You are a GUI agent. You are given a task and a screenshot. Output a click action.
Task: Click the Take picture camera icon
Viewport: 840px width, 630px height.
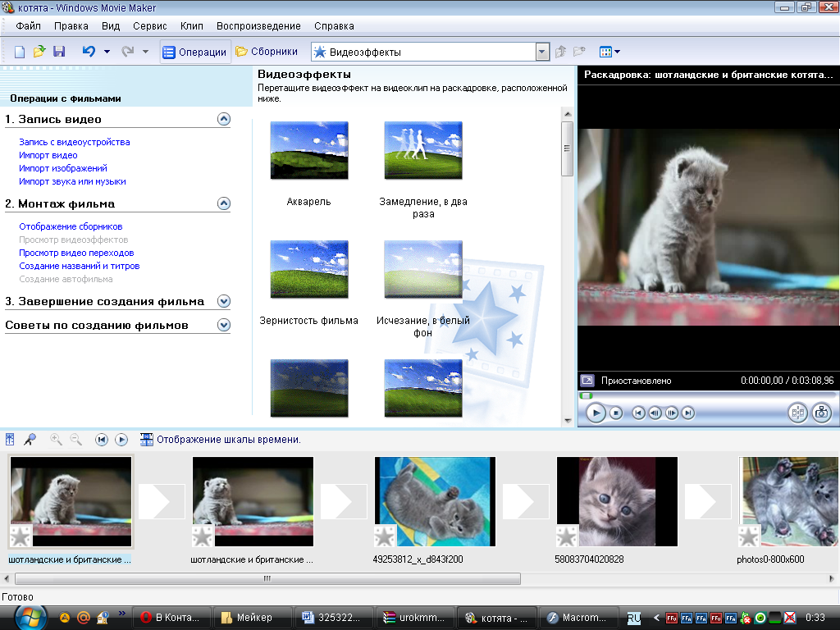821,413
